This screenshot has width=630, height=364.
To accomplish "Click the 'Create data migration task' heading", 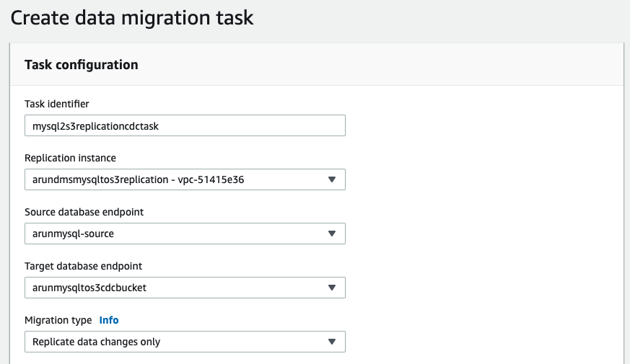I will tap(132, 17).
